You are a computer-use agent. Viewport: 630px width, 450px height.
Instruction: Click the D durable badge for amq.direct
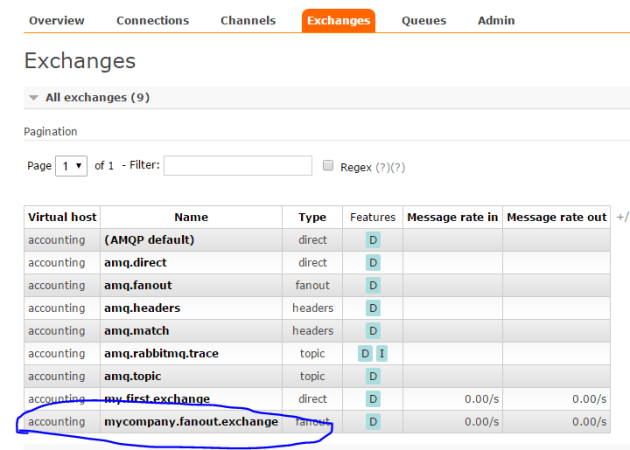click(373, 263)
